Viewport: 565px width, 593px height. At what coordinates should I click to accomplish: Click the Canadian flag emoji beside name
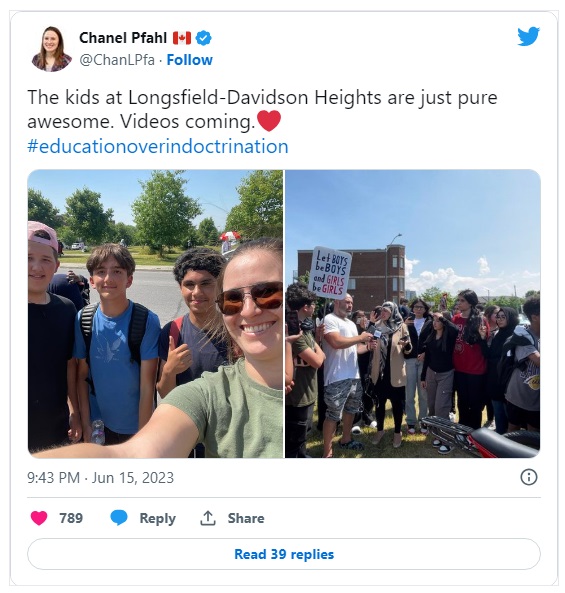click(182, 38)
